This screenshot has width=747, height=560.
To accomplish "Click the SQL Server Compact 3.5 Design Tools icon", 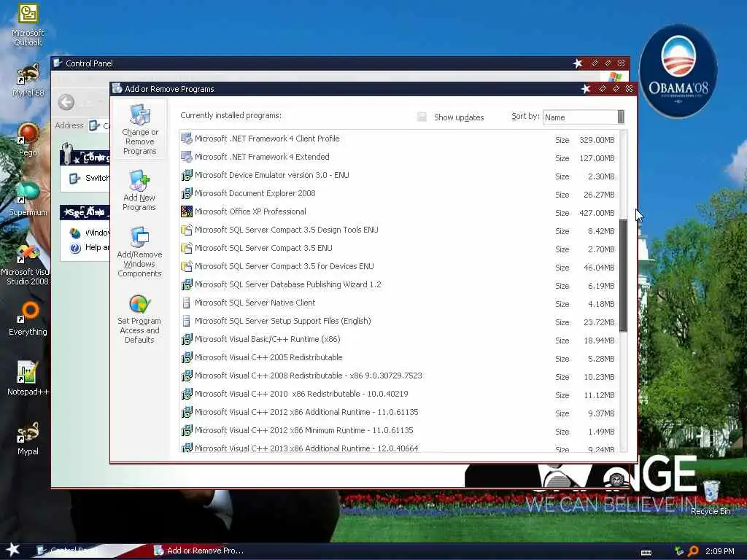I will coord(187,230).
